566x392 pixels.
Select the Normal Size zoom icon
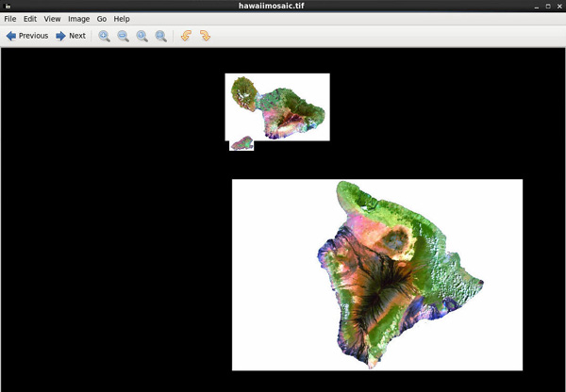(x=141, y=36)
